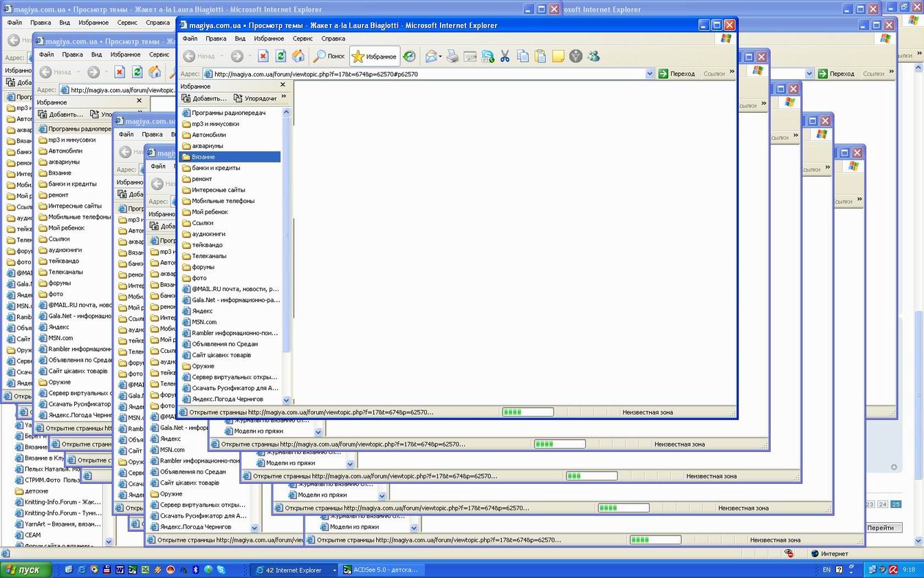The image size is (924, 578).
Task: Click page number 24 in the rearmost window
Action: pos(883,504)
